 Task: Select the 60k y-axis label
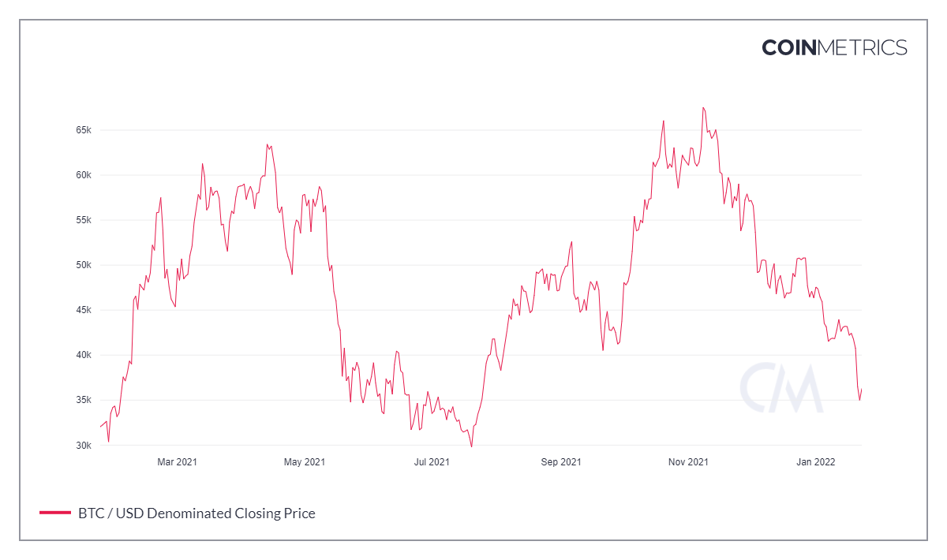83,175
